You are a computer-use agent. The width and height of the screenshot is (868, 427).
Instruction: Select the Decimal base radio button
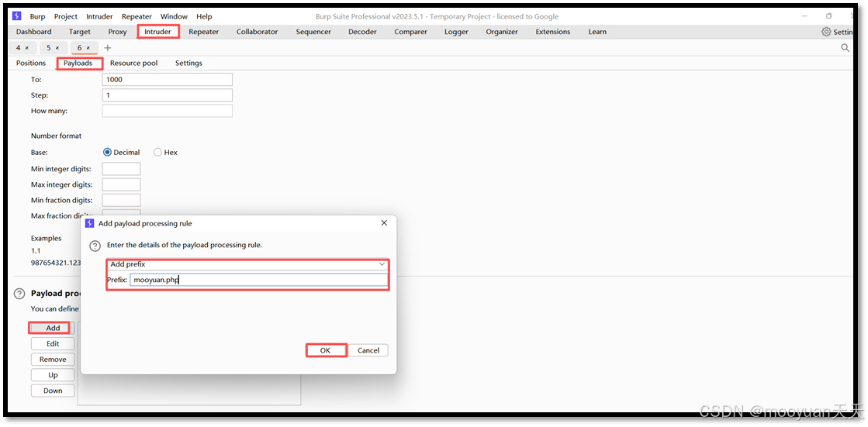(x=107, y=152)
